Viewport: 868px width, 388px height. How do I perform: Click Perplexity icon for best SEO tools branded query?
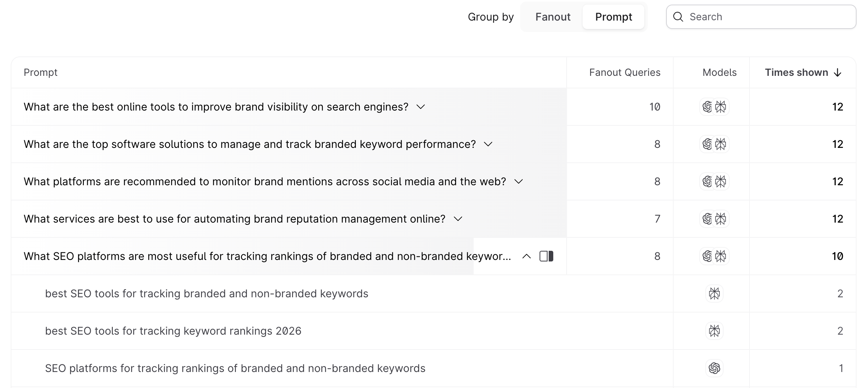[714, 293]
